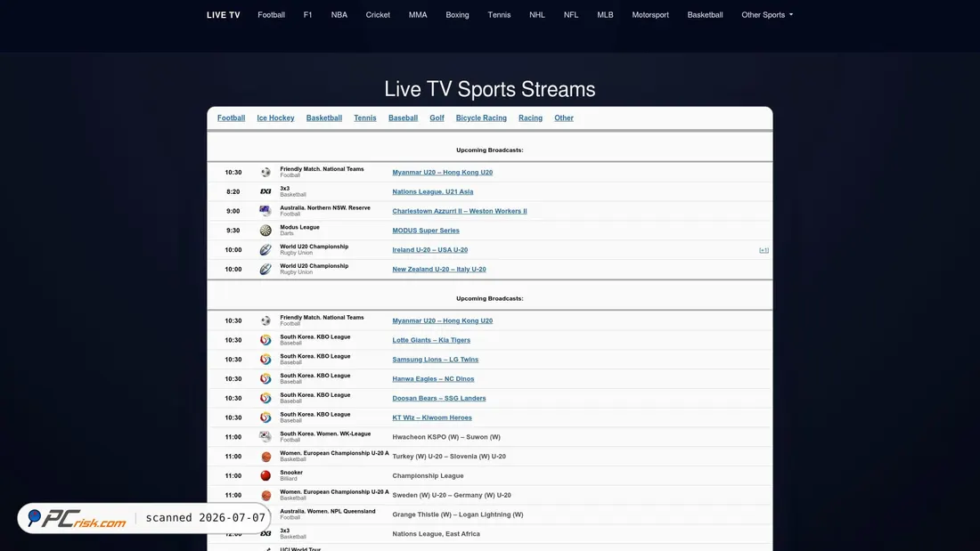Click KBO League icon beside KT Wiz row

coord(265,418)
